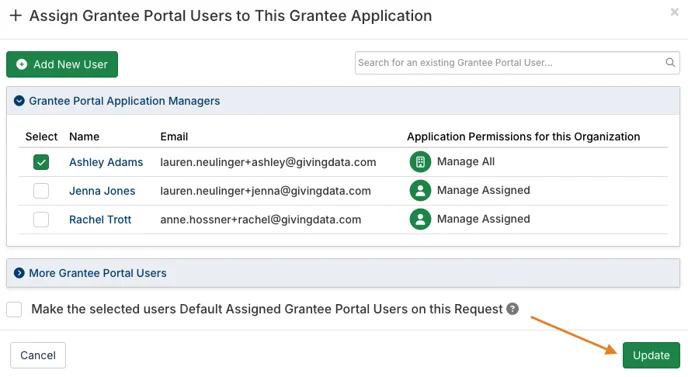The width and height of the screenshot is (688, 377).
Task: Click Manage Assigned text in Jenna Jones row
Action: (x=484, y=190)
